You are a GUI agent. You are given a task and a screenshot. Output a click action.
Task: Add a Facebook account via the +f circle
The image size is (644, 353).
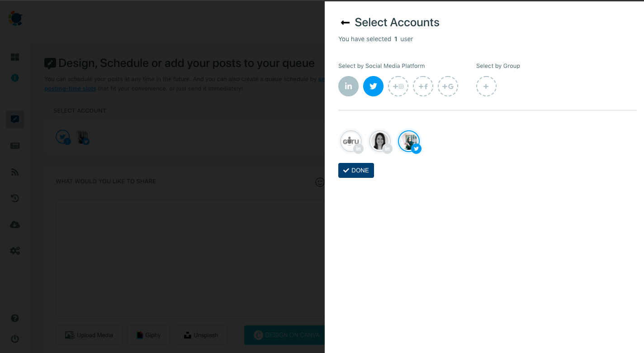pyautogui.click(x=423, y=86)
